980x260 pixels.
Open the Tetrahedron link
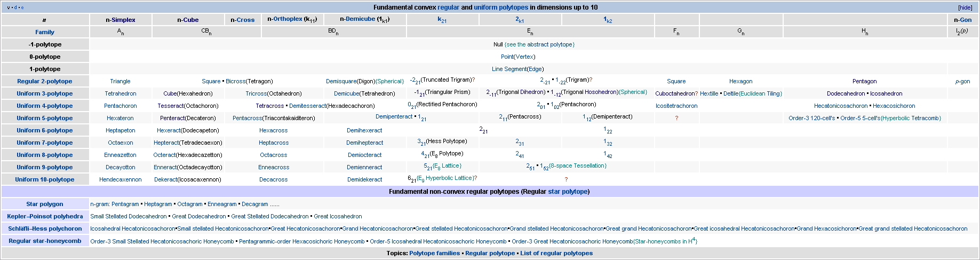[120, 93]
